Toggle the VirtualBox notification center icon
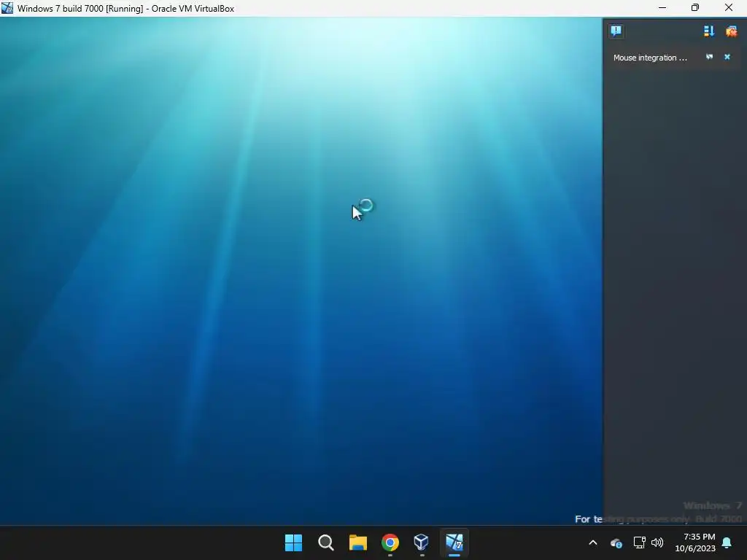The width and height of the screenshot is (747, 560). [616, 31]
